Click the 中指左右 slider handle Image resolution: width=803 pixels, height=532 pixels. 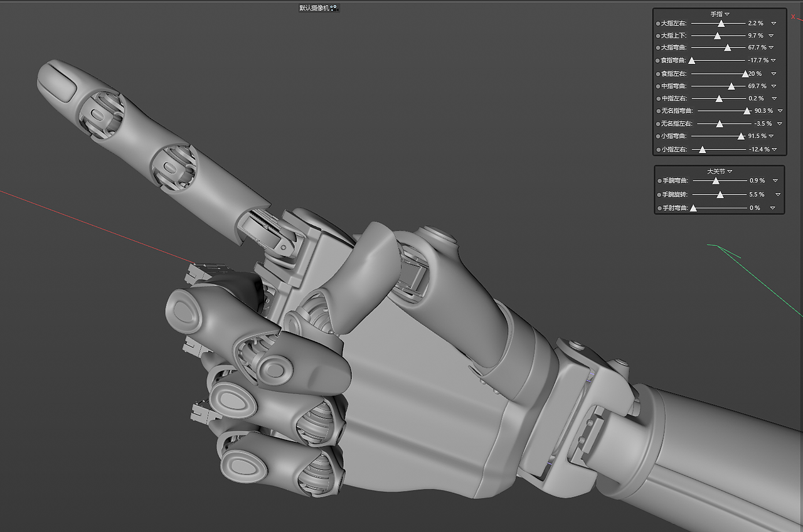pyautogui.click(x=720, y=98)
